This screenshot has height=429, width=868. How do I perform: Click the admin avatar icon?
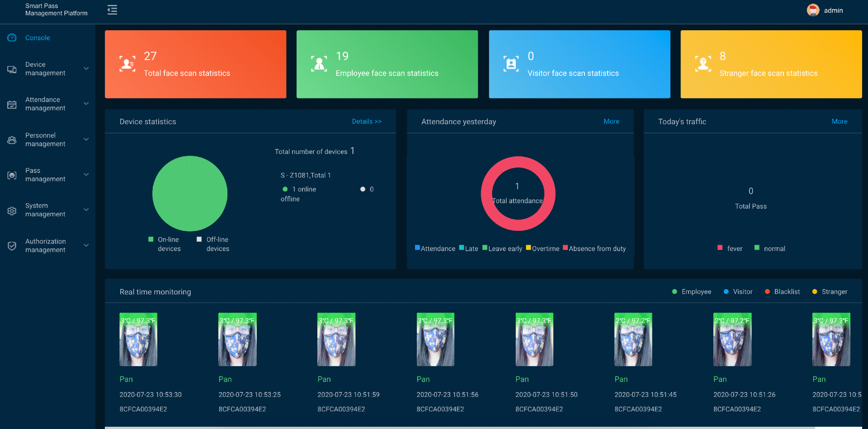(813, 10)
